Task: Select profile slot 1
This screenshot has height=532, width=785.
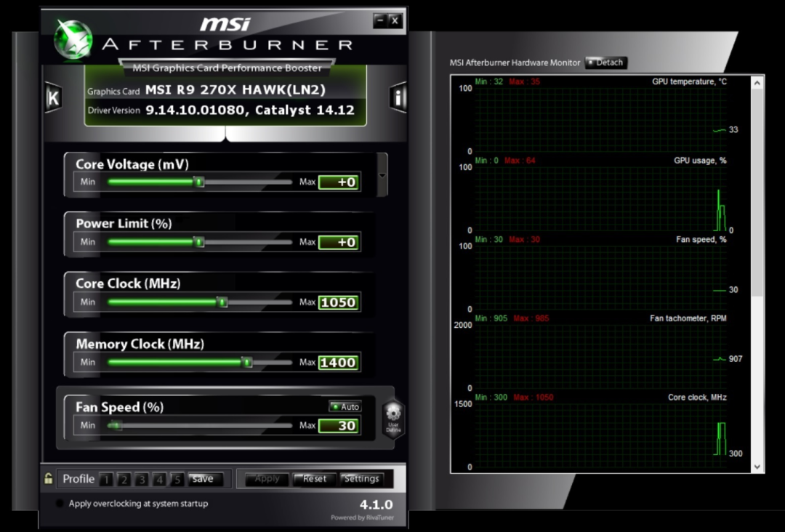Action: click(106, 480)
